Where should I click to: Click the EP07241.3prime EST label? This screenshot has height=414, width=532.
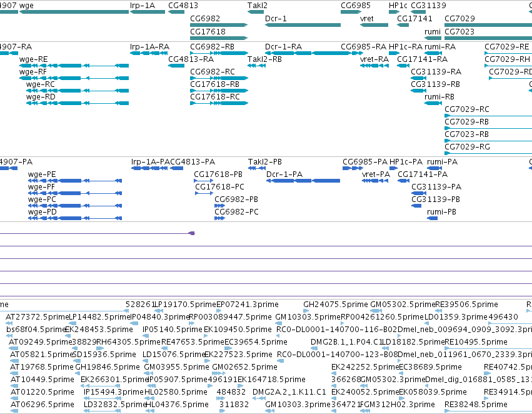(248, 305)
